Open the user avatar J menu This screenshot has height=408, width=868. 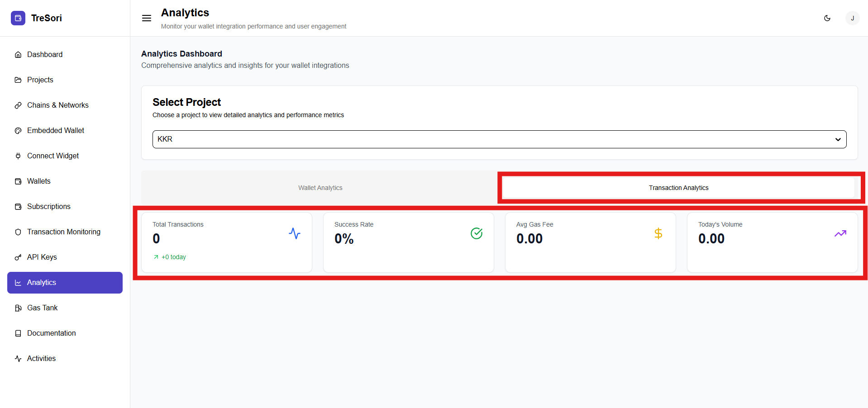tap(852, 18)
